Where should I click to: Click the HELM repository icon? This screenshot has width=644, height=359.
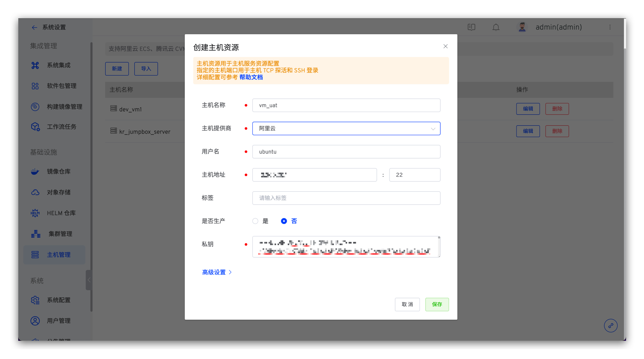(x=35, y=213)
